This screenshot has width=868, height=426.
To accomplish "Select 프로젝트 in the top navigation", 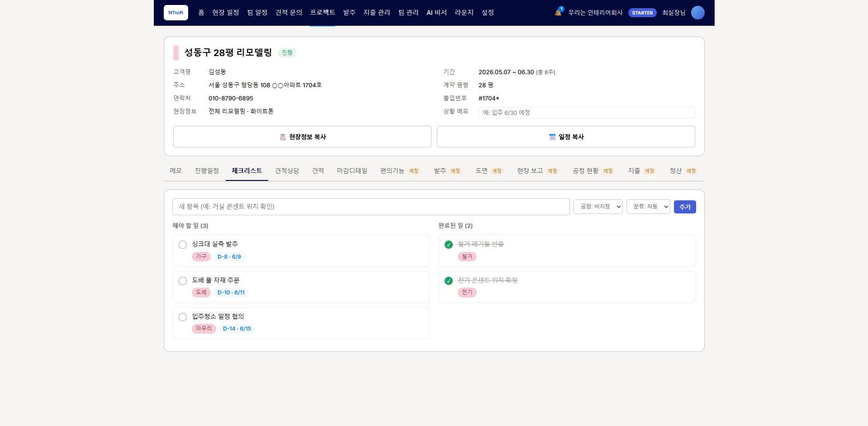I will [323, 13].
